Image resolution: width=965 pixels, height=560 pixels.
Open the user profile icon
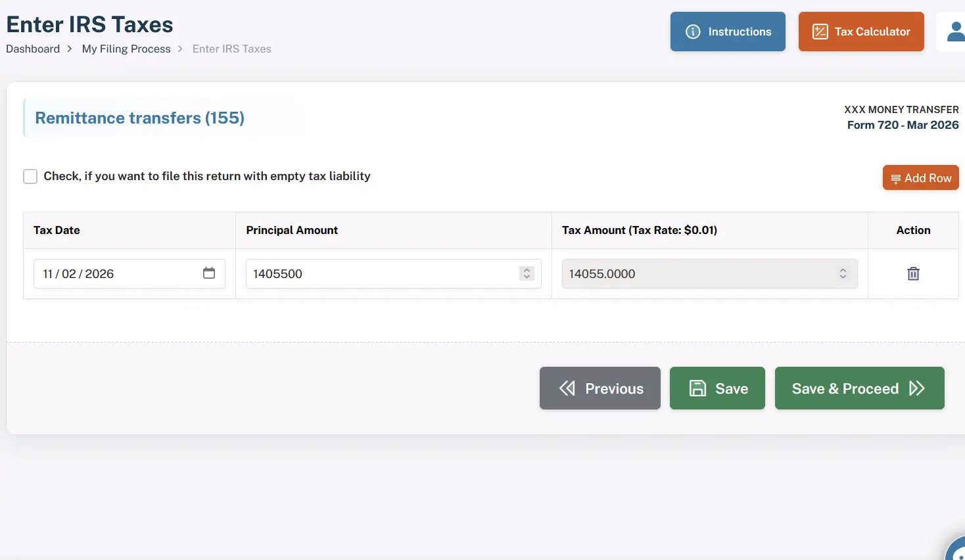pos(954,32)
